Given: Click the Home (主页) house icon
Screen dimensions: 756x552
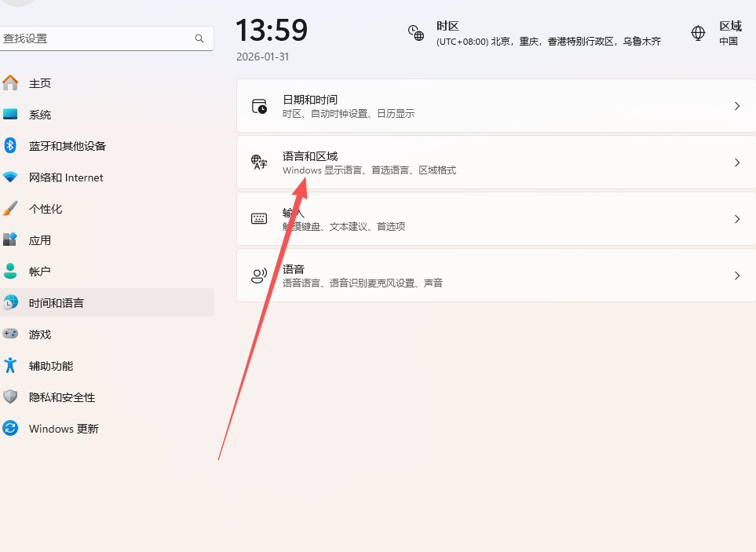Looking at the screenshot, I should pyautogui.click(x=10, y=83).
